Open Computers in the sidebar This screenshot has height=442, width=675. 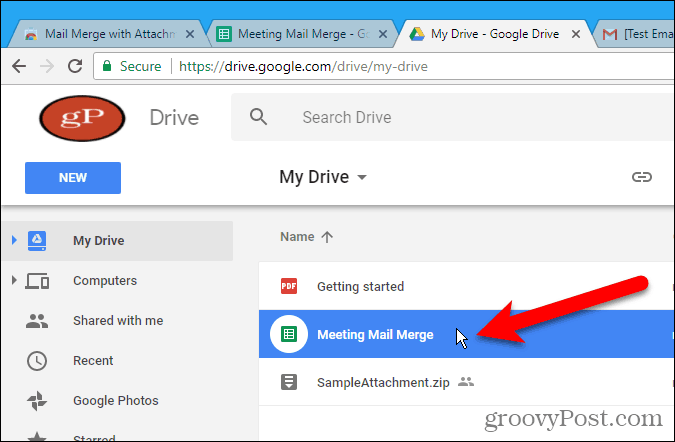coord(117,281)
